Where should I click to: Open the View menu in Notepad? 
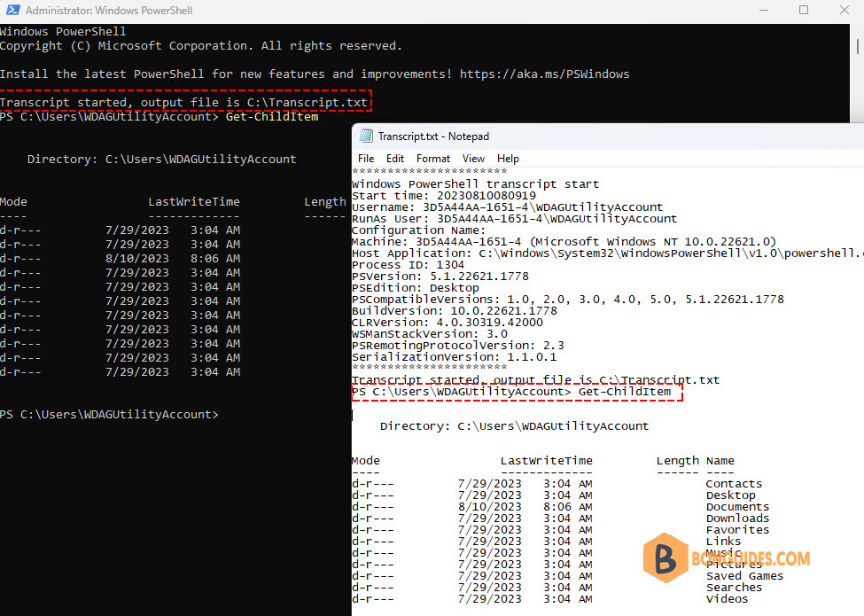(473, 159)
